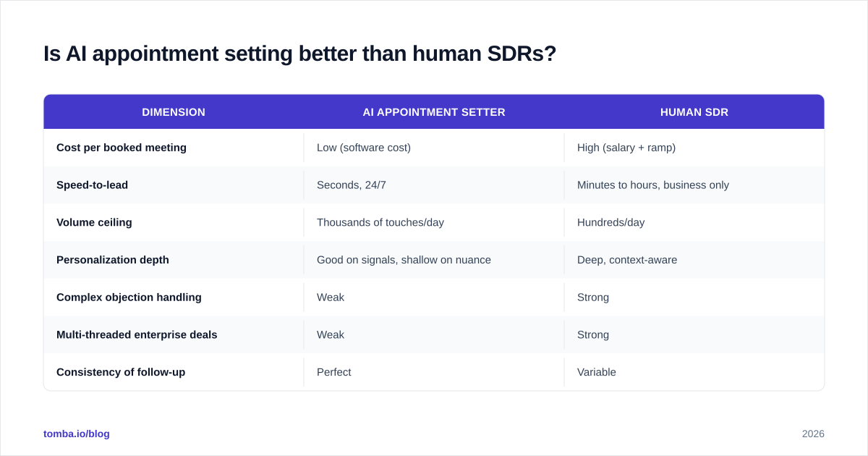The width and height of the screenshot is (868, 456).
Task: Click 'Strong' in the Complex objection handling row
Action: [593, 297]
